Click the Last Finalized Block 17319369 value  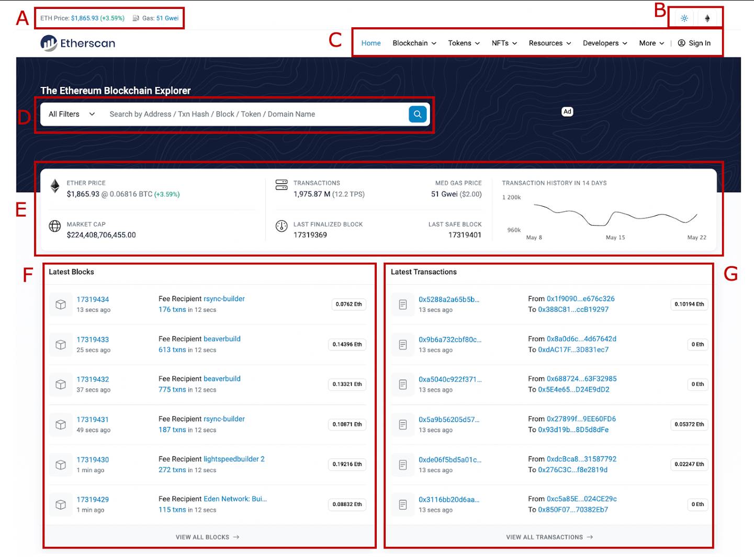click(310, 235)
